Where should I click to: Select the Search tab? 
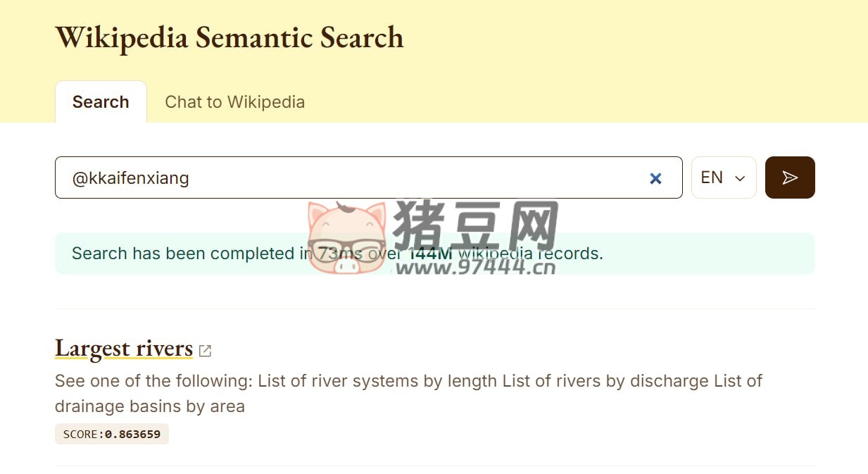100,101
